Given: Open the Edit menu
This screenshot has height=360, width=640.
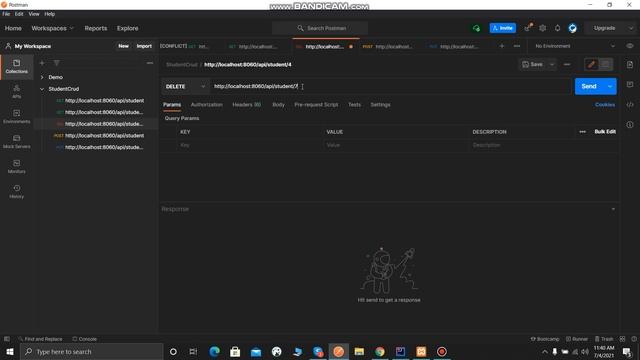Looking at the screenshot, I should pyautogui.click(x=19, y=14).
